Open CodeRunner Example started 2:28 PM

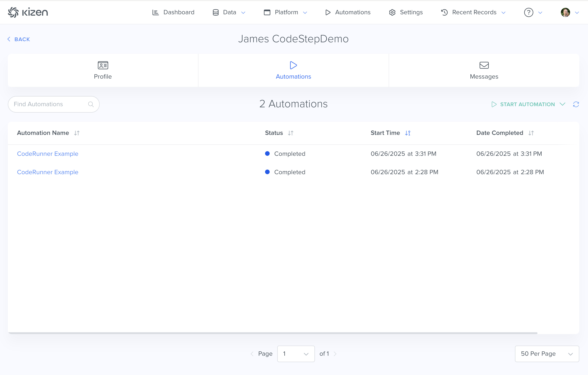48,172
